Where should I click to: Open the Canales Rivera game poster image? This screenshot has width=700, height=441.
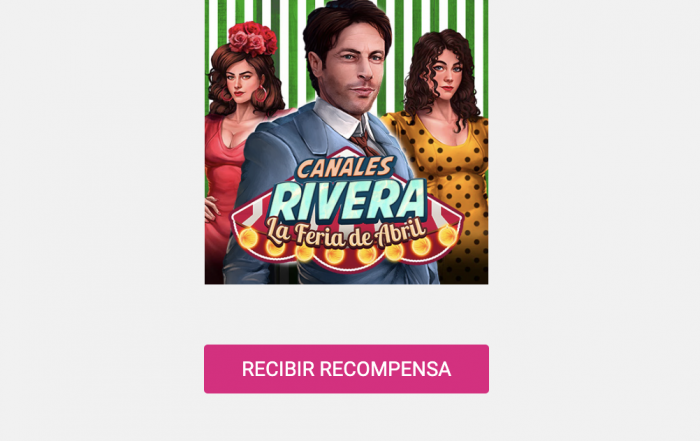pos(346,142)
